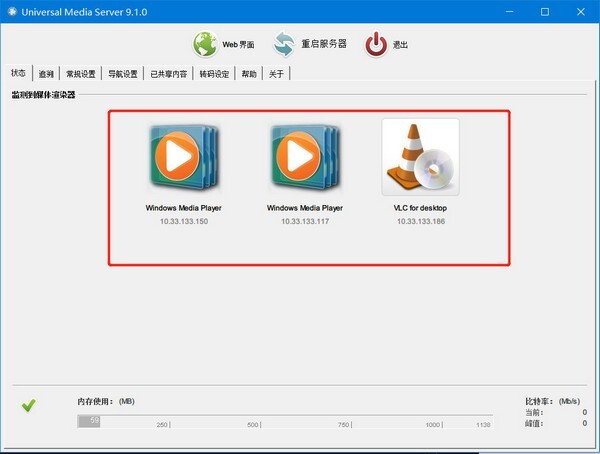Open the 关于 tab
600x454 pixels.
276,73
